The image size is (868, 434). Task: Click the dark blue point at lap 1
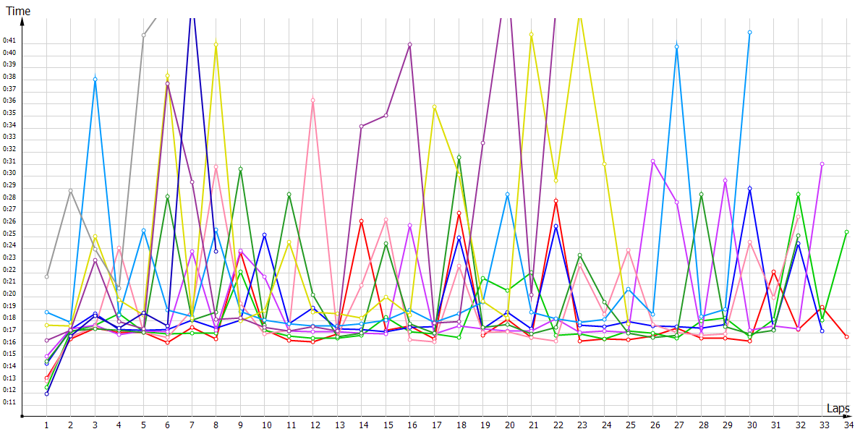click(x=46, y=393)
